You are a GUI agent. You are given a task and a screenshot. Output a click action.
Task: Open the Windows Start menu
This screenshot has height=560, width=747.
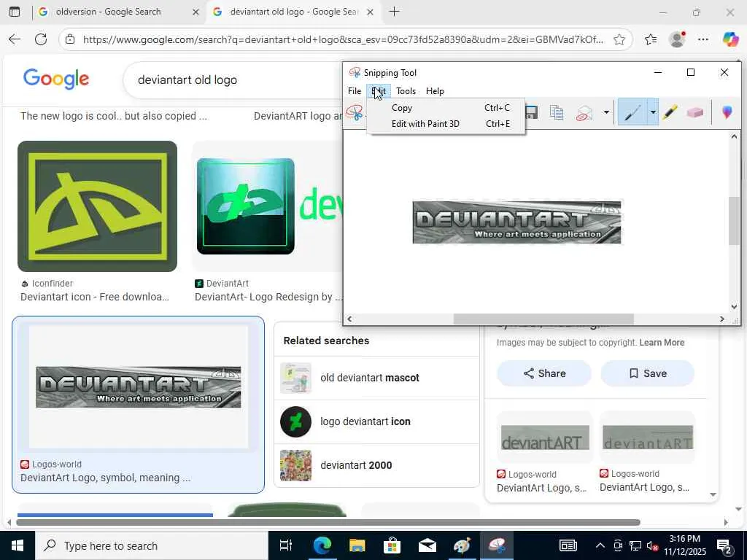(18, 545)
